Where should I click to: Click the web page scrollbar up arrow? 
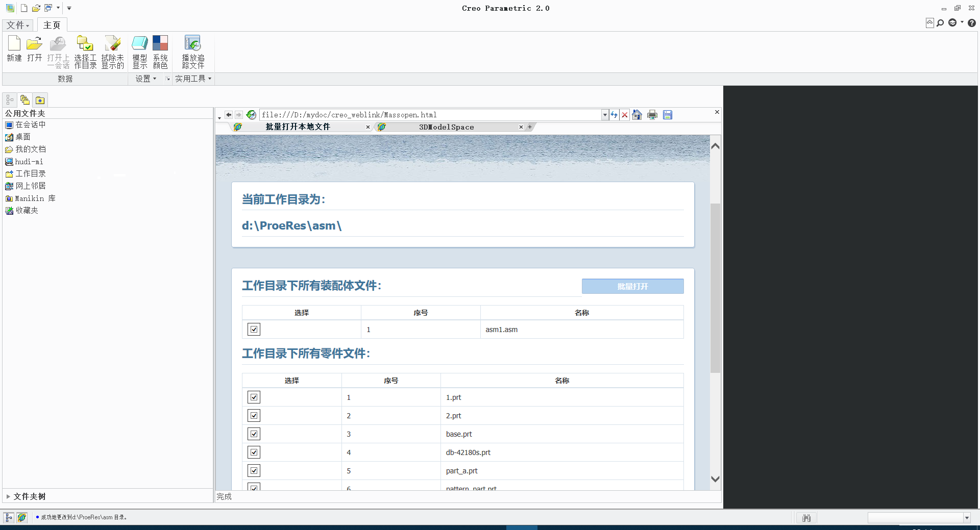click(715, 146)
